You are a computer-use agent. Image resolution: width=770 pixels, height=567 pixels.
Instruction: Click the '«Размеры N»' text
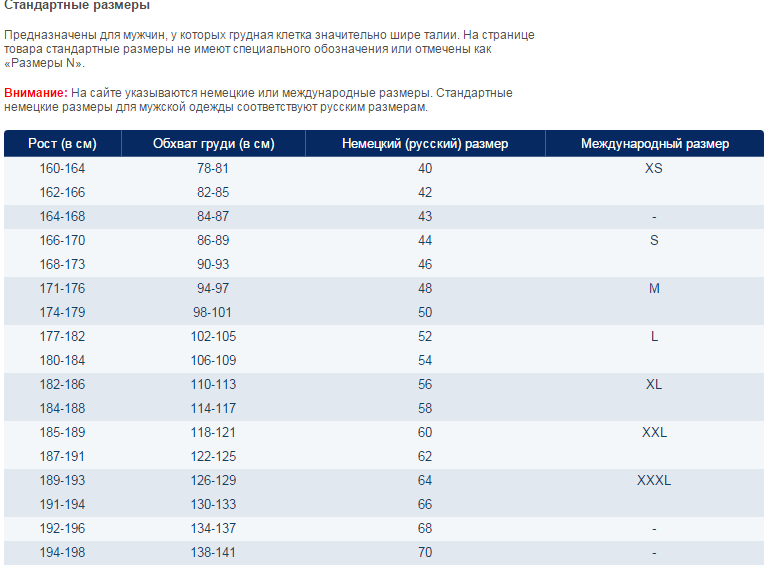[44, 63]
